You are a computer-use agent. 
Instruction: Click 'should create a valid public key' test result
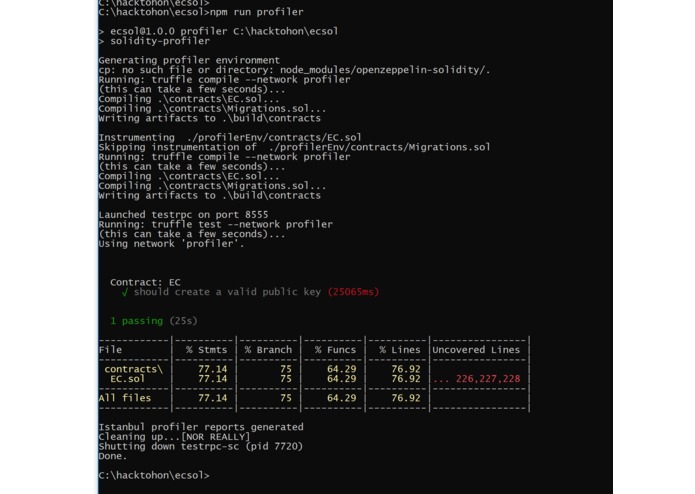(227, 292)
